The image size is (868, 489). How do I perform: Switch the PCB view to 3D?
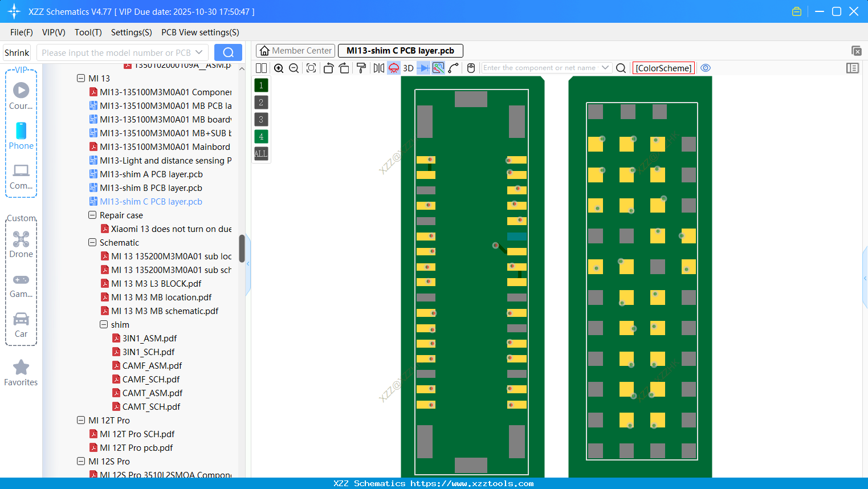(x=407, y=68)
